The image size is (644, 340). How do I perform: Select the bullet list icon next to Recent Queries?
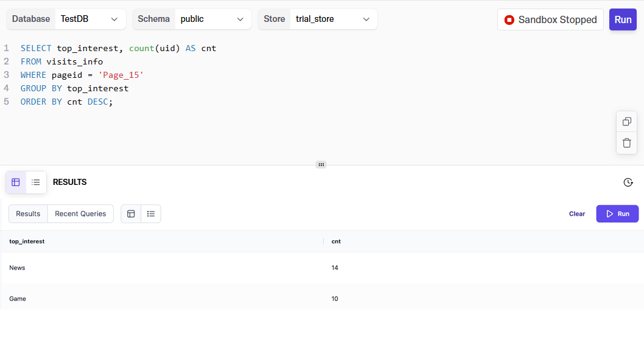pos(151,213)
